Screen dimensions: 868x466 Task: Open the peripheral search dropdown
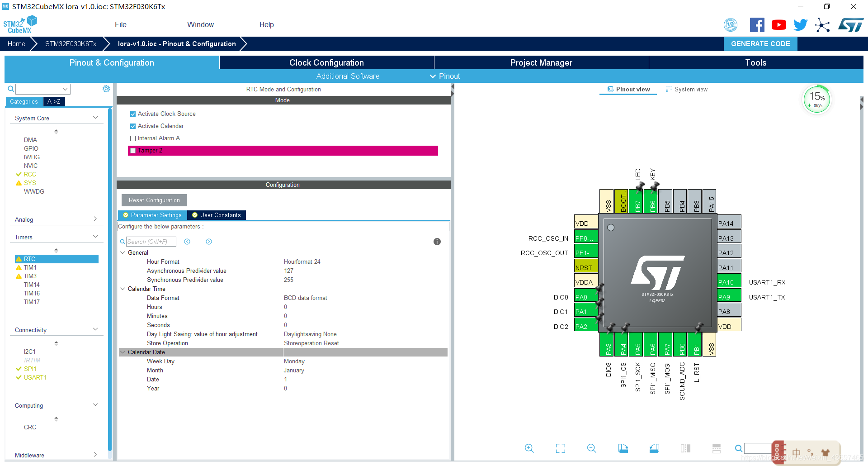pos(65,89)
